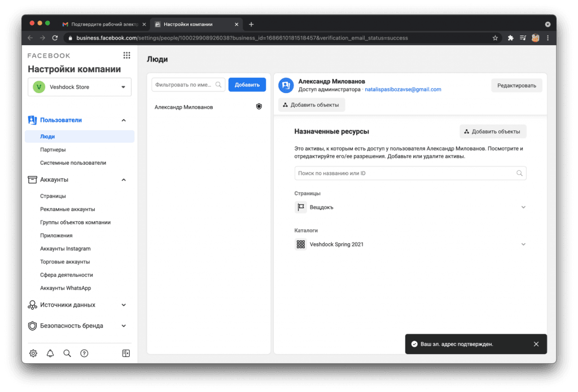Switch to the Gmail Подтвердите tab
The image size is (578, 392).
coord(104,24)
